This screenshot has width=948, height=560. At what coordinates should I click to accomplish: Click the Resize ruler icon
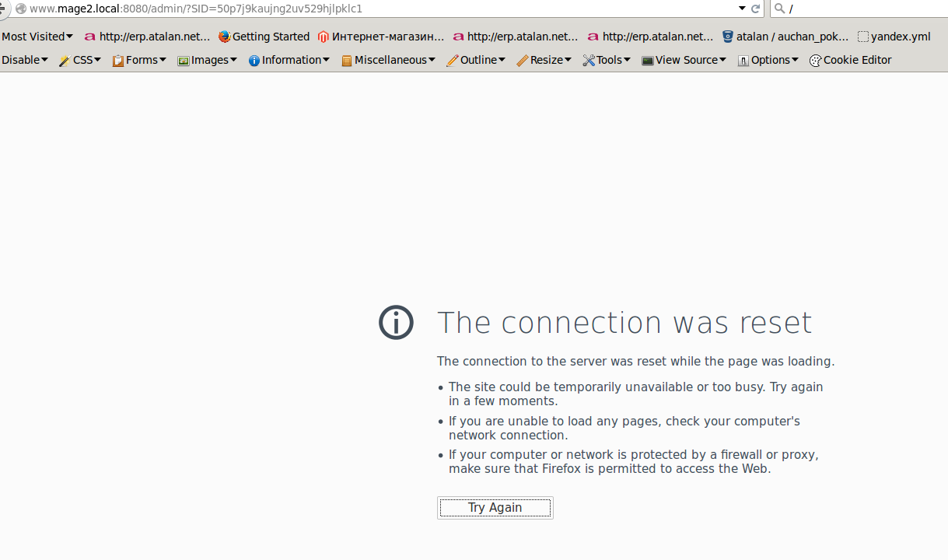523,61
